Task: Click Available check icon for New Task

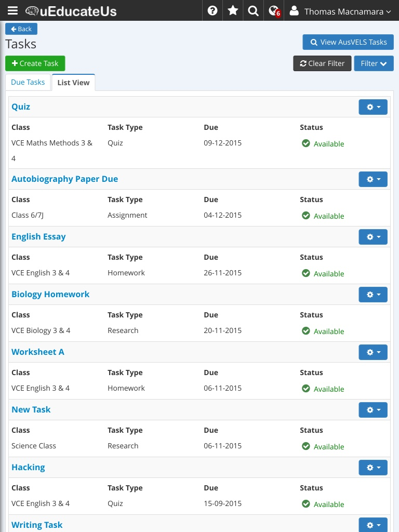Action: coord(305,446)
